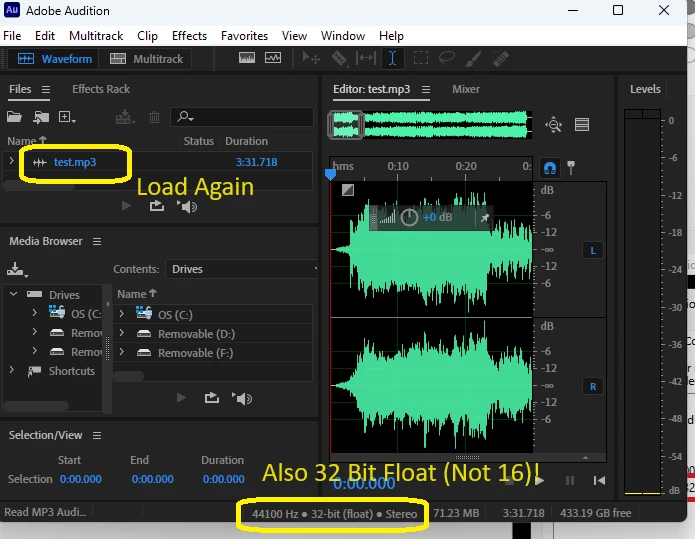This screenshot has height=539, width=695.
Task: Switch to the Mixer tab
Action: [x=466, y=89]
